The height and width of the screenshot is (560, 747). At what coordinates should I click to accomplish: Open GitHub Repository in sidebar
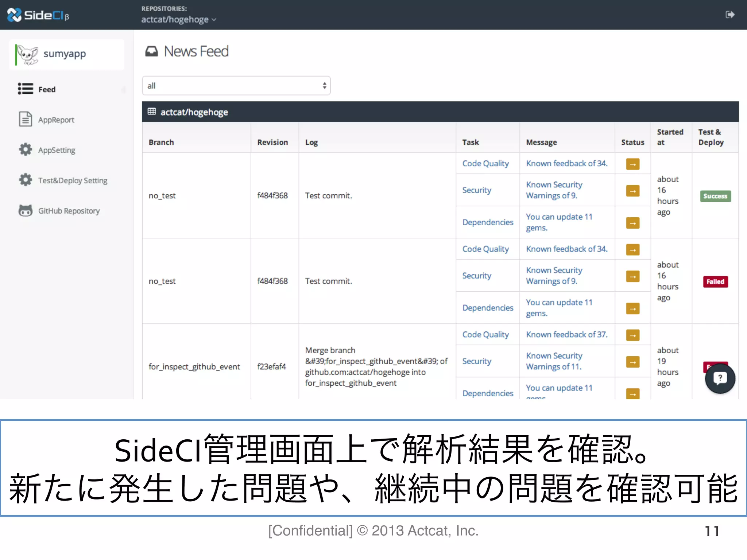[x=69, y=211]
